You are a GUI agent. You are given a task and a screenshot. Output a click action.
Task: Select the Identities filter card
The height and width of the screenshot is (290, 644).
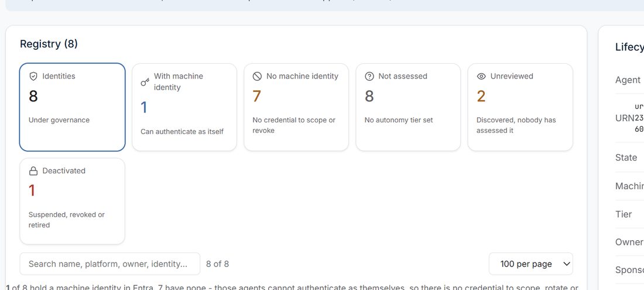pos(72,107)
